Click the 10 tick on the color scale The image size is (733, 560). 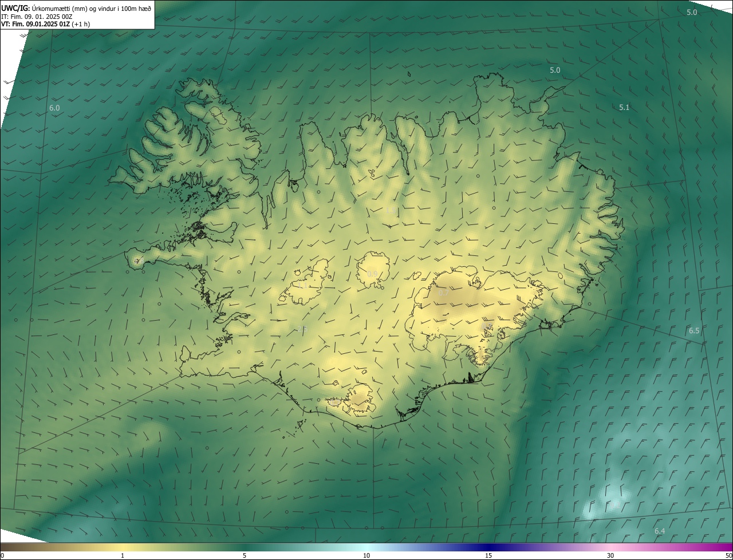coord(366,555)
